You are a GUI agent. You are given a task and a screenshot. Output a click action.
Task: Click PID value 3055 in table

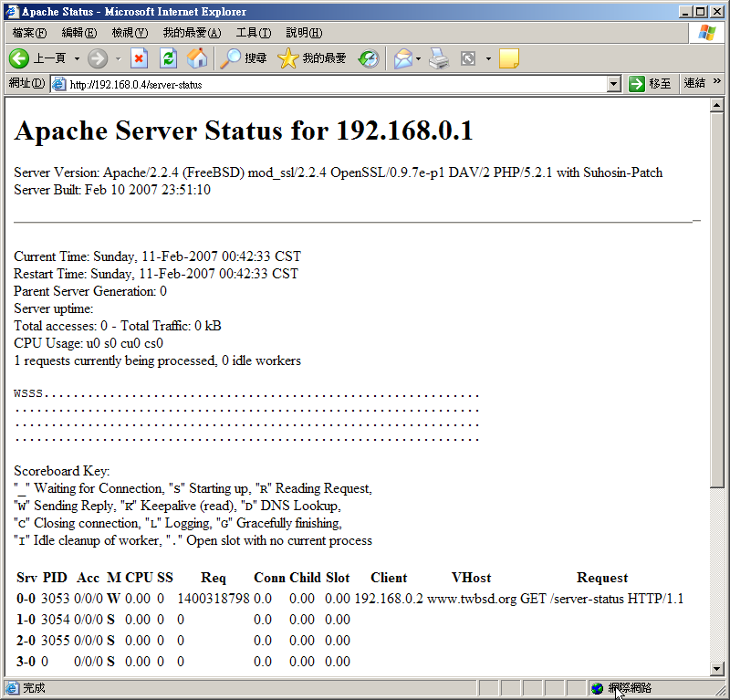(x=55, y=641)
